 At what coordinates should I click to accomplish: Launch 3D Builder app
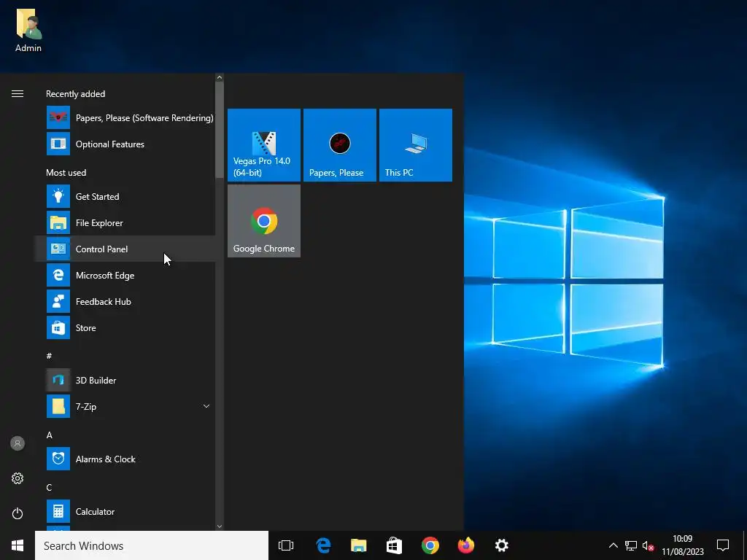125,380
